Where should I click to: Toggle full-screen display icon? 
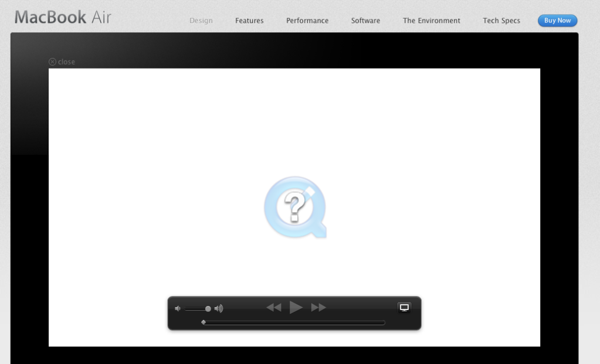(x=404, y=307)
